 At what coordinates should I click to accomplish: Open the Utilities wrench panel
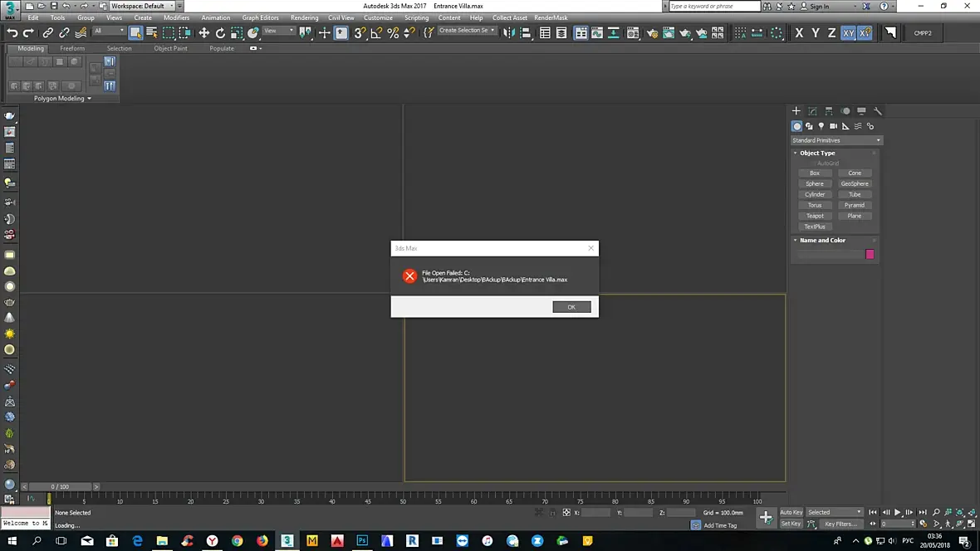(878, 111)
